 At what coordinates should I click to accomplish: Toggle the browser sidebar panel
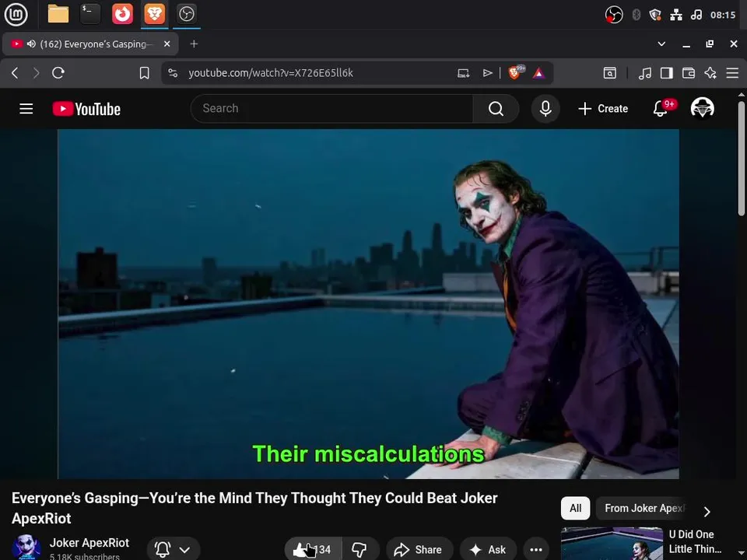[667, 73]
